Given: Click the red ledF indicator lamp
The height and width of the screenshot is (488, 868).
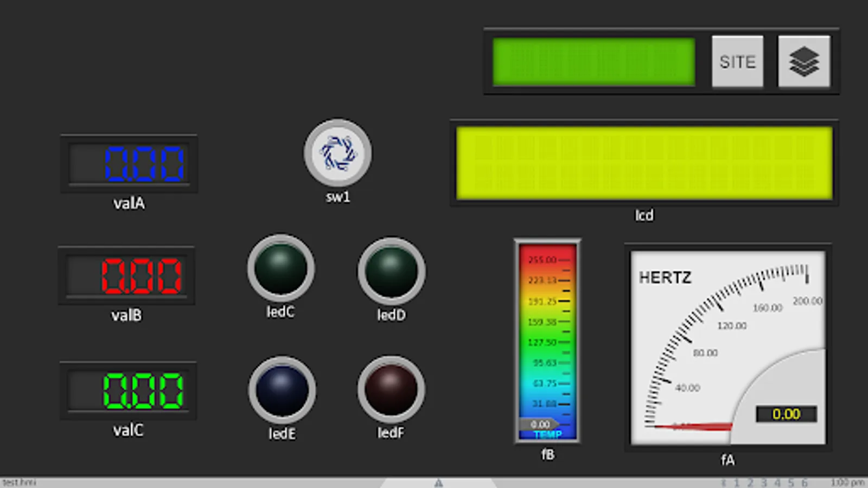Looking at the screenshot, I should [x=391, y=389].
